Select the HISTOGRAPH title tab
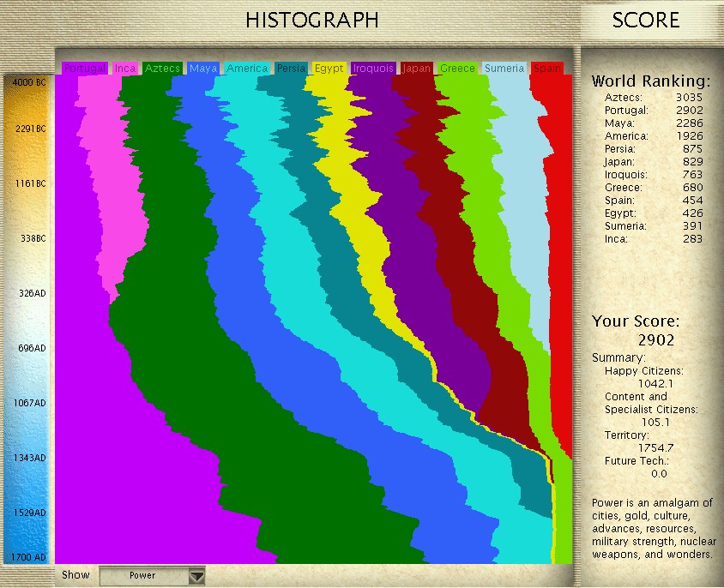 (311, 21)
